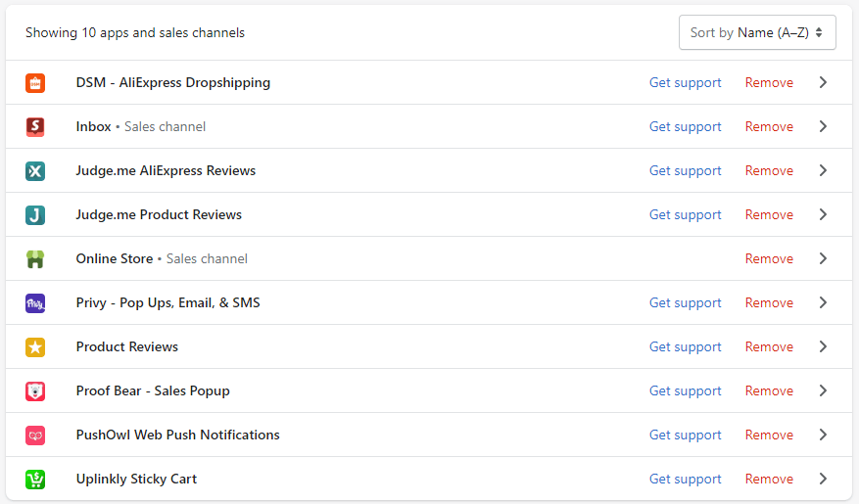The width and height of the screenshot is (859, 504).
Task: Click the purple Privy app icon
Action: click(x=35, y=303)
